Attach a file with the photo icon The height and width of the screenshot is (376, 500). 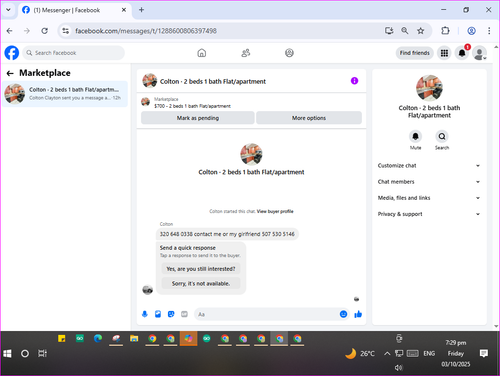158,314
